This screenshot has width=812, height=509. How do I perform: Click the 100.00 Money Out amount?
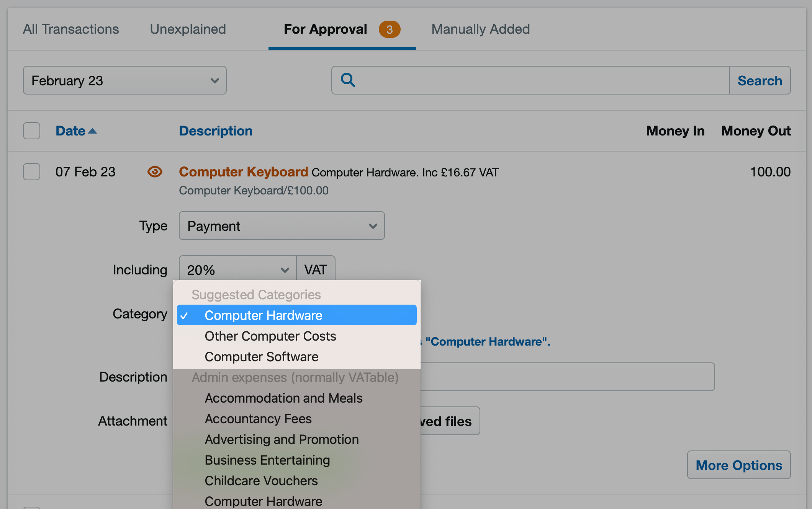pos(770,172)
